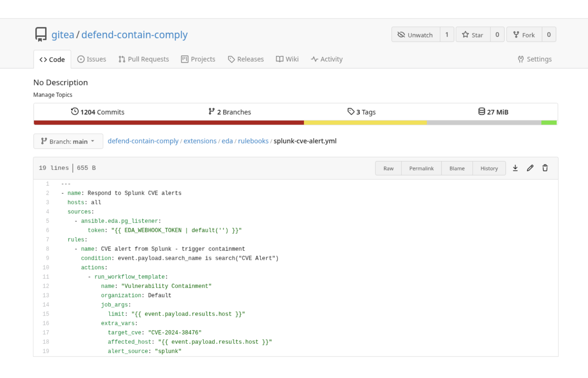Select line number 9 of the file
588x378 pixels.
[47, 258]
